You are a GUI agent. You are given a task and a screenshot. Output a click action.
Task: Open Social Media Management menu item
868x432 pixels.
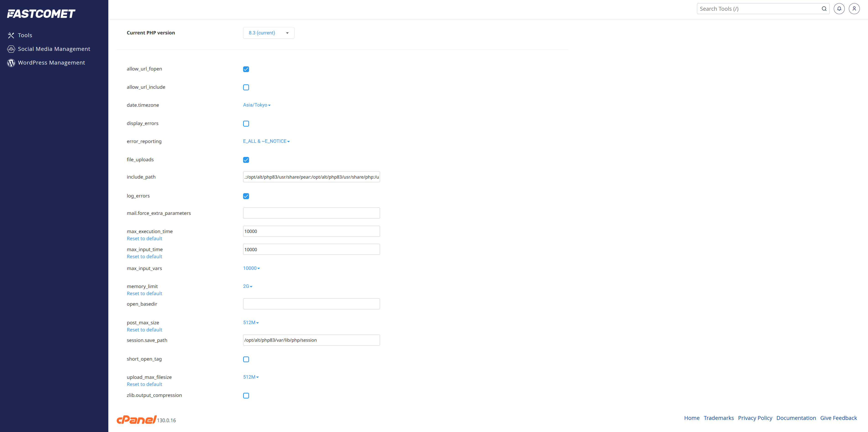pos(54,49)
